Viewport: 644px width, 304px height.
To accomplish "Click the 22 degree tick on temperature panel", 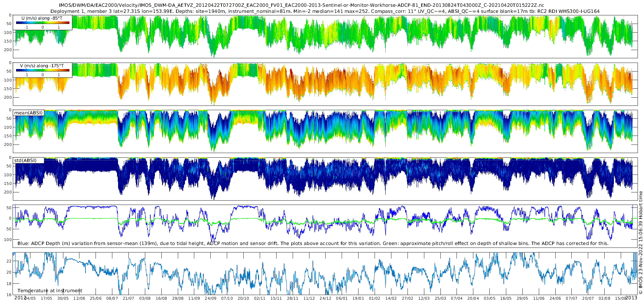I will [9, 261].
